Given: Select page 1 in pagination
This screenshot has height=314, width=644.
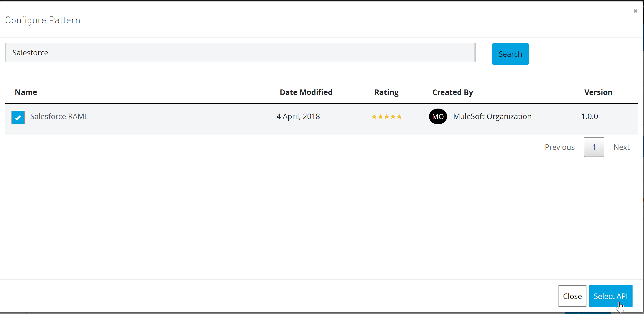Looking at the screenshot, I should [x=594, y=147].
